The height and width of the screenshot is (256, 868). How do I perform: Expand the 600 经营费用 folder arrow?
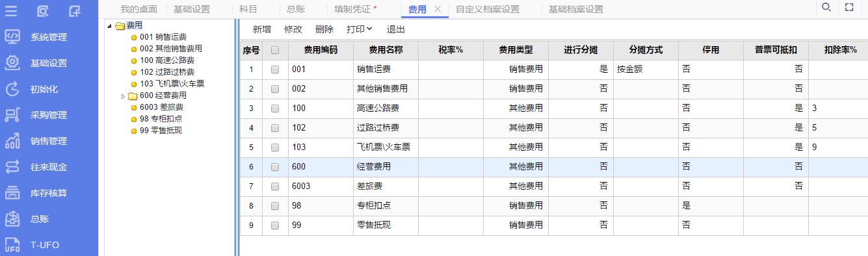pyautogui.click(x=124, y=96)
